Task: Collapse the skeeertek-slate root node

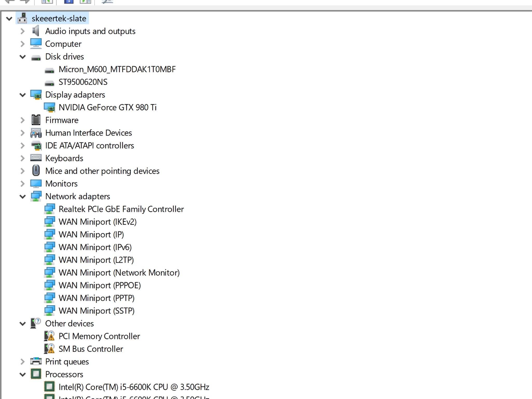Action: (x=9, y=18)
